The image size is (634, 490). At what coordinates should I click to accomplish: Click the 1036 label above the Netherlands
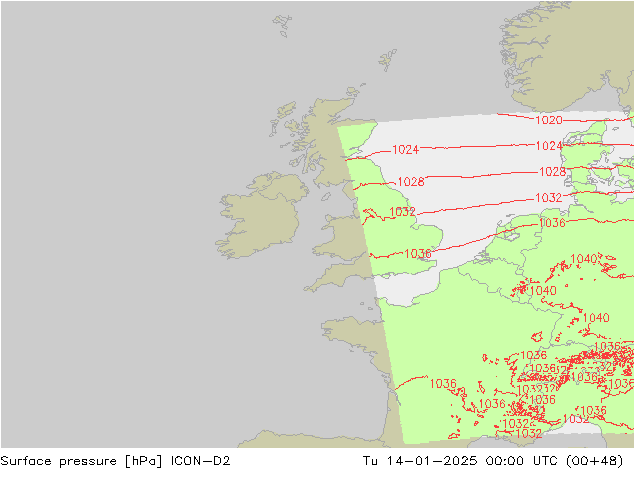coord(552,223)
